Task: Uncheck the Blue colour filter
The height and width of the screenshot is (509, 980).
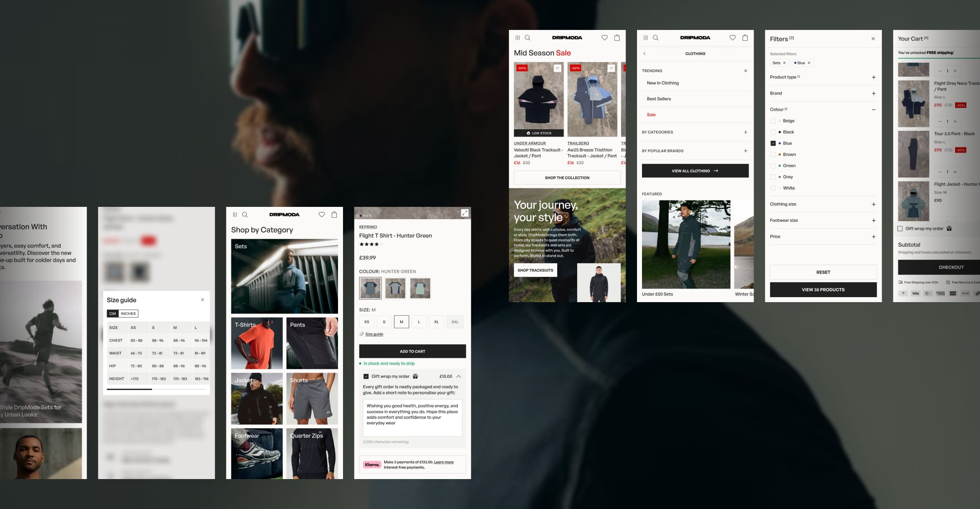Action: [773, 143]
